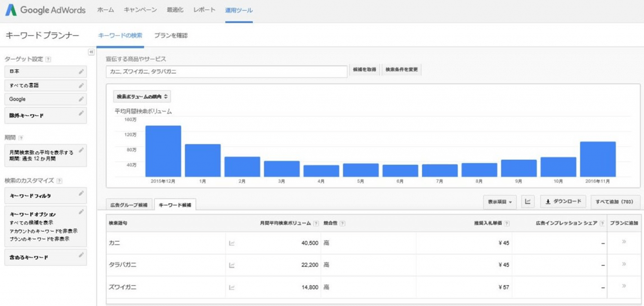Click the ダウンロード button
This screenshot has height=306, width=644.
point(563,201)
